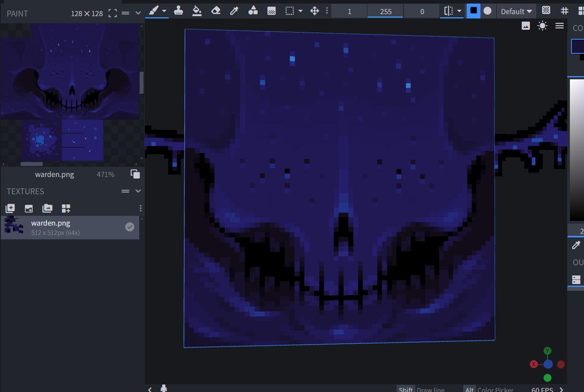Open the viewport hamburger menu
Screen dimensions: 584x392
559,26
